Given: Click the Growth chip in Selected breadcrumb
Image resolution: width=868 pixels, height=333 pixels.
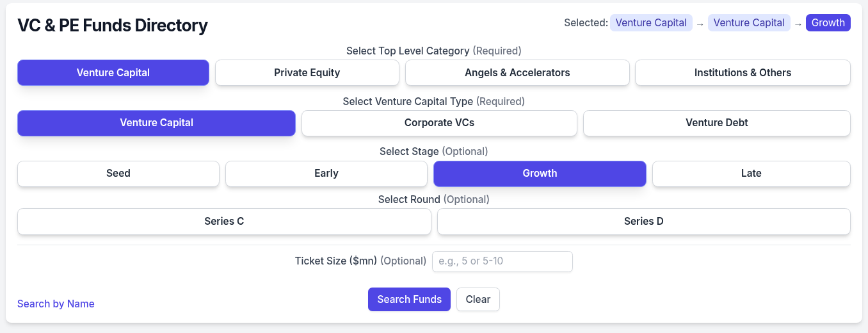Looking at the screenshot, I should click(828, 23).
